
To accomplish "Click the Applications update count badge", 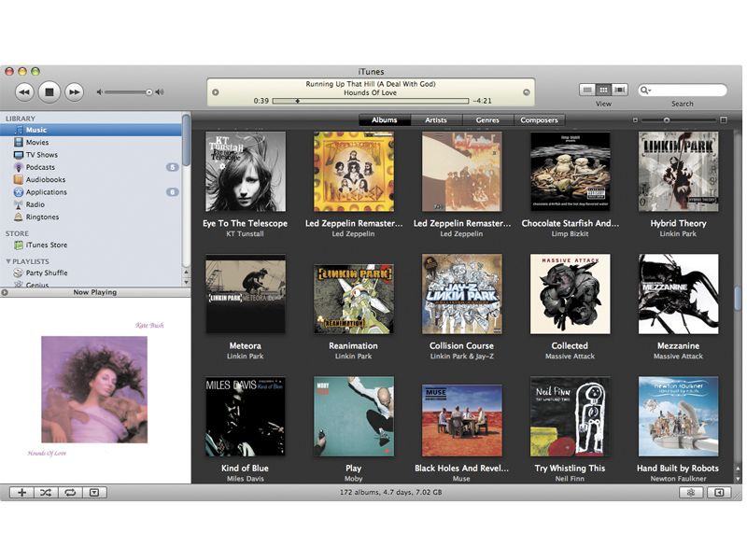I will tap(173, 192).
